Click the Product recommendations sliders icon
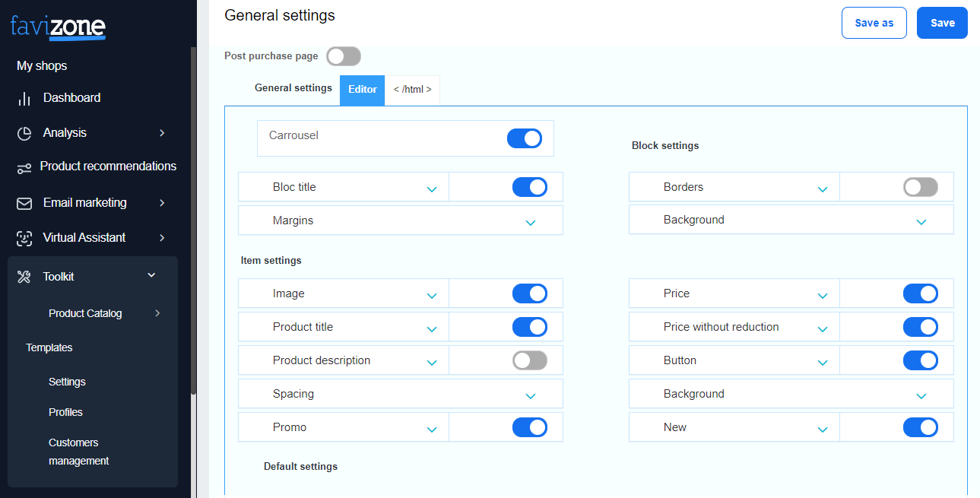Image resolution: width=980 pixels, height=498 pixels. [24, 168]
